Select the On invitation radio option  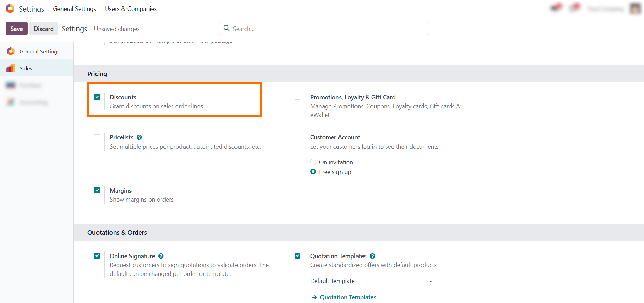point(313,162)
